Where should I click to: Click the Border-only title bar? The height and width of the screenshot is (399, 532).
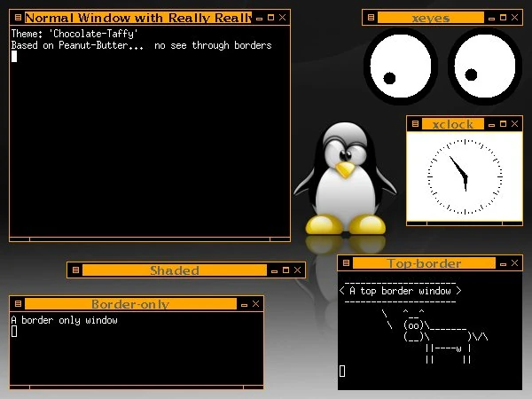click(130, 303)
